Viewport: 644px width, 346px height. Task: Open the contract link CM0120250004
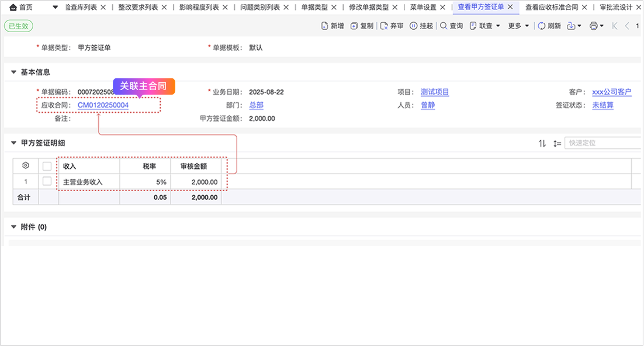coord(103,105)
